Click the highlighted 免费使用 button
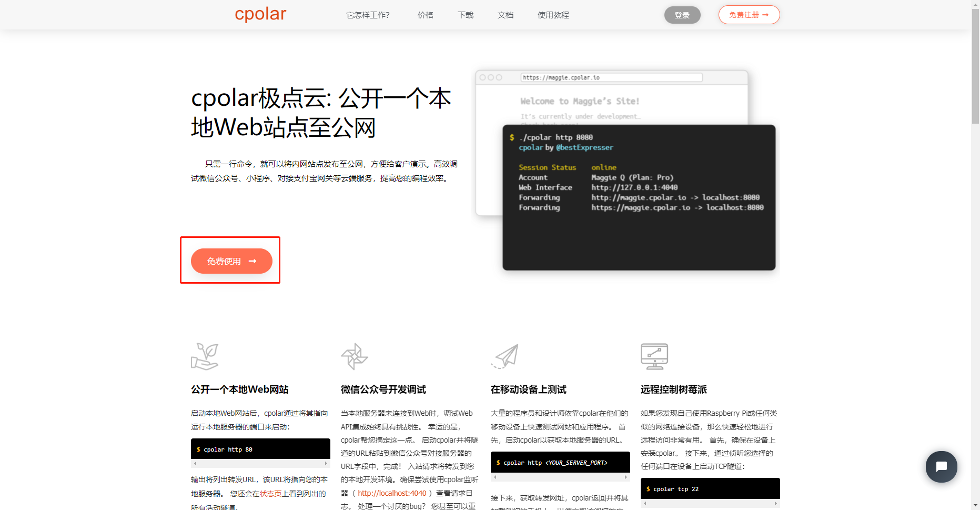Screen dimensions: 980x510 pyautogui.click(x=231, y=261)
